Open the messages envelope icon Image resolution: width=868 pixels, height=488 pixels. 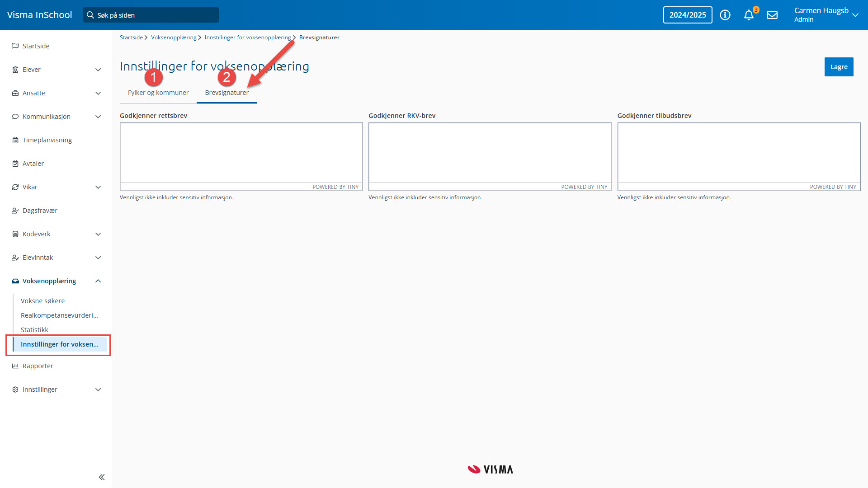click(772, 15)
